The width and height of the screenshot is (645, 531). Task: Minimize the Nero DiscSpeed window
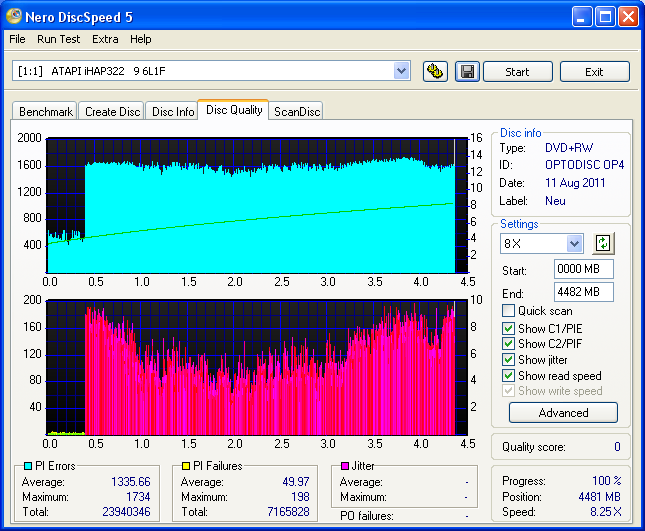582,17
